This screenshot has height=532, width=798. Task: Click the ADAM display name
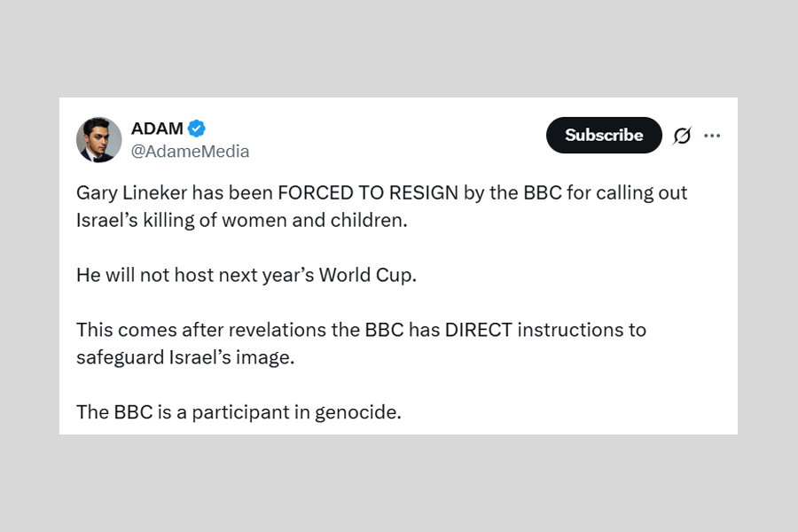157,128
